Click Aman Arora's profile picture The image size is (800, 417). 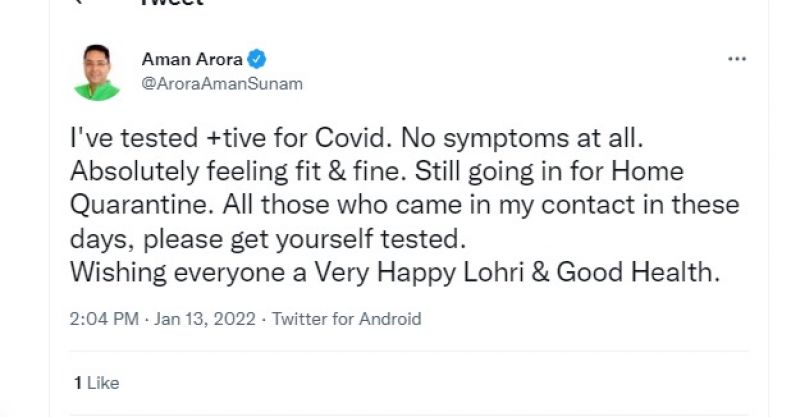96,71
